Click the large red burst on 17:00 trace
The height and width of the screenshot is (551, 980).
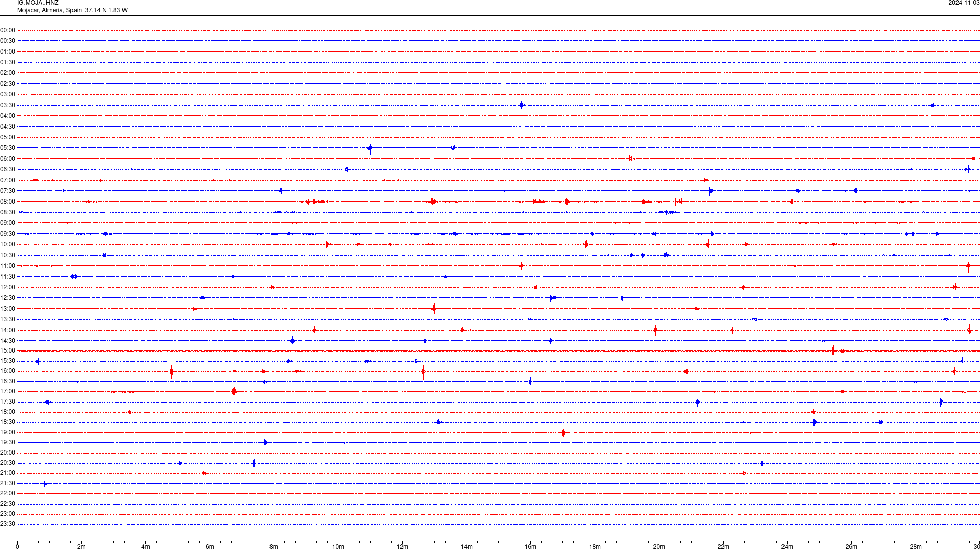[x=234, y=392]
